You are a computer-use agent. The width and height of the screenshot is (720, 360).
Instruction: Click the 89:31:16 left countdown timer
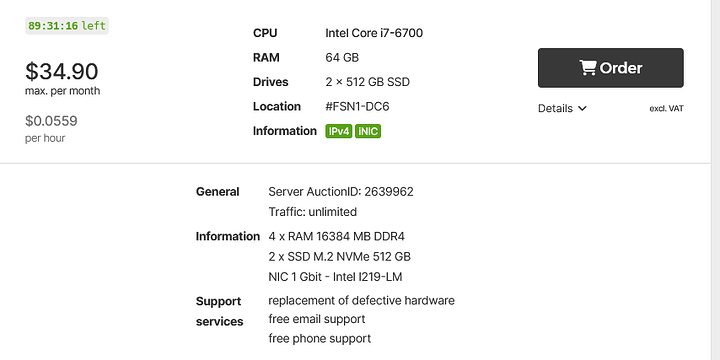[67, 26]
